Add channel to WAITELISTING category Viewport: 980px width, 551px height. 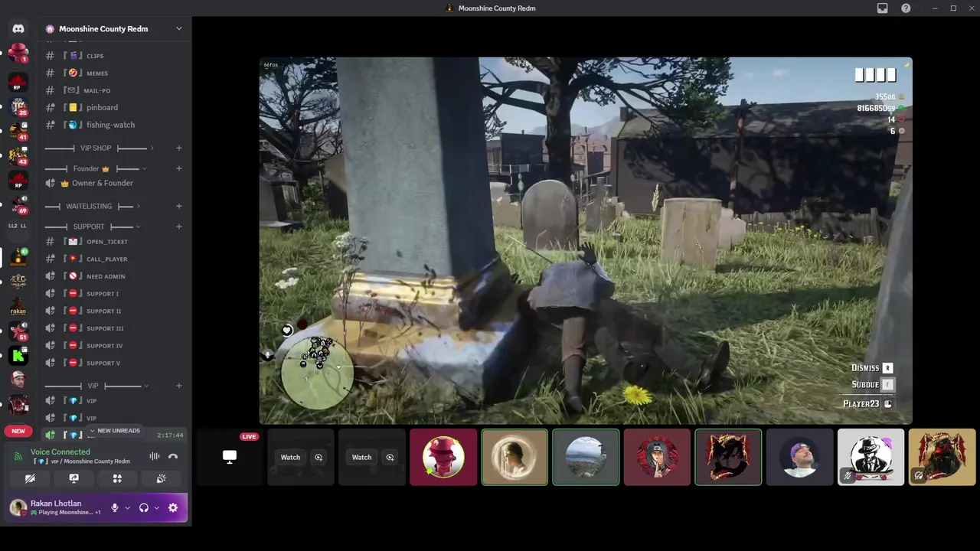click(x=179, y=206)
